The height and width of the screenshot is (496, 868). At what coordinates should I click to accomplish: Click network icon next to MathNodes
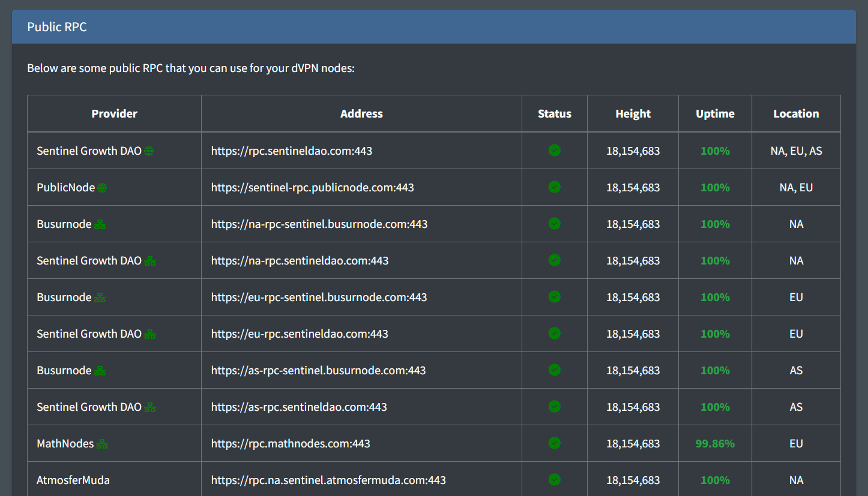point(103,444)
